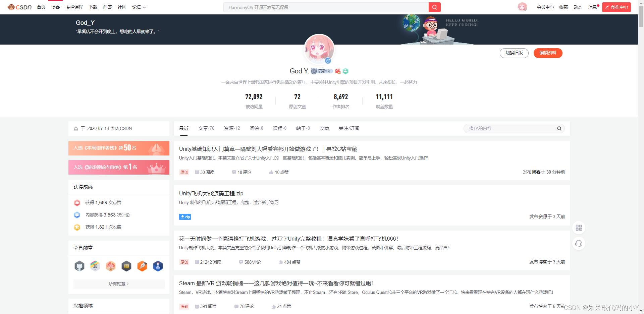The width and height of the screenshot is (644, 314).
Task: Click the GitHub medal in 荣誉勋章
Action: click(79, 266)
